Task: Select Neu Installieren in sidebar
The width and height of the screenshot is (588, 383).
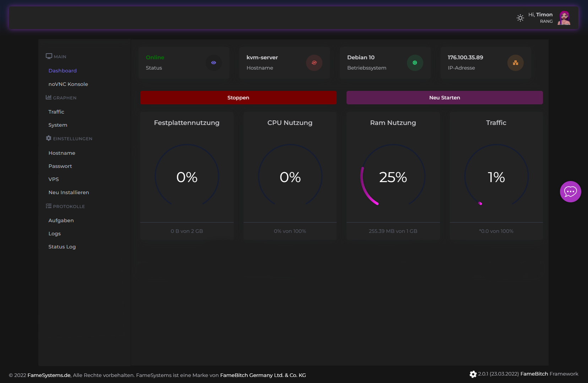Action: tap(69, 192)
